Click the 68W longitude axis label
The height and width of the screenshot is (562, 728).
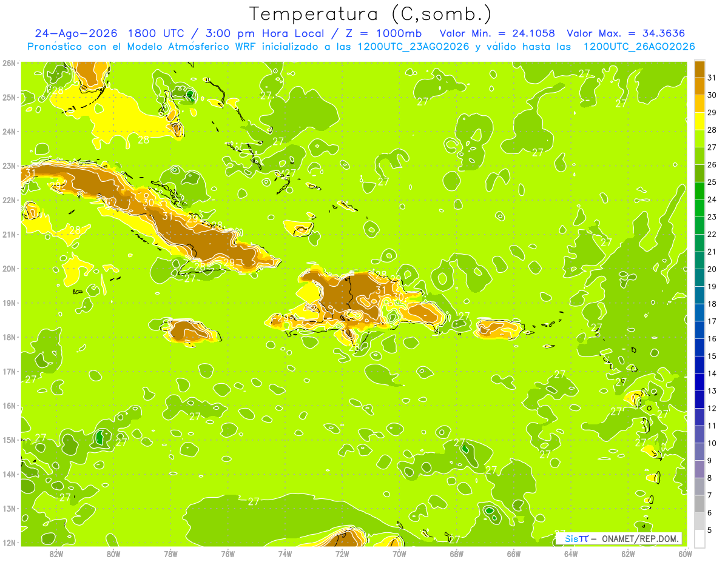456,554
